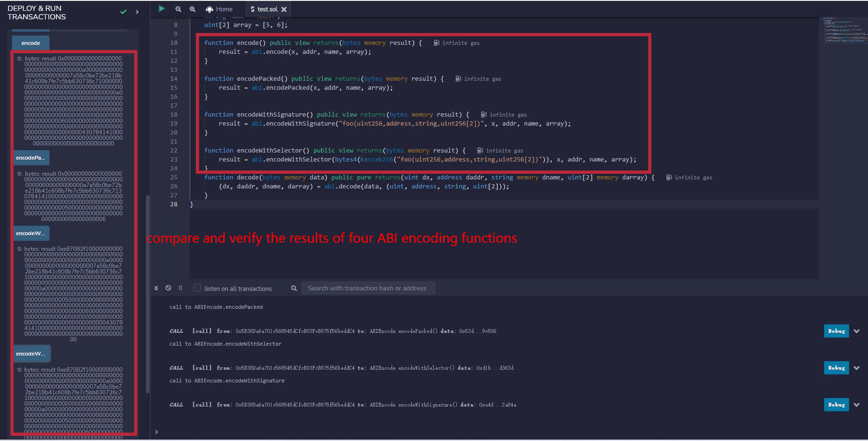Click the search magnifier icon in terminal
Viewport: 868px width, 441px height.
(294, 288)
